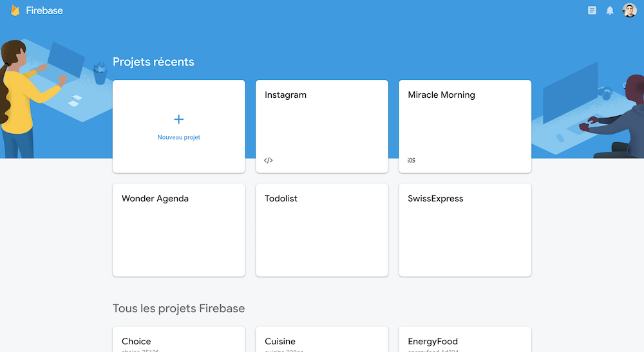The height and width of the screenshot is (352, 644).
Task: Open the Wonder Agenda project
Action: 178,230
